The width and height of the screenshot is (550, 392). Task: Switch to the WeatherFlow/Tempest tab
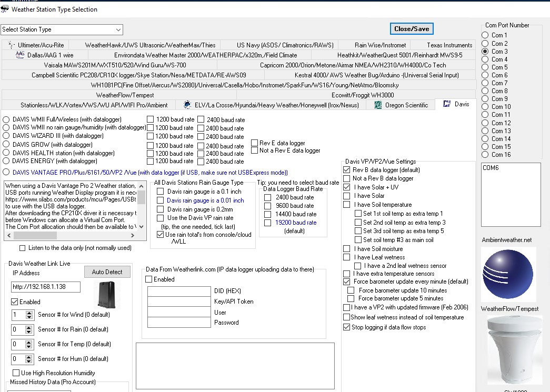click(x=119, y=95)
